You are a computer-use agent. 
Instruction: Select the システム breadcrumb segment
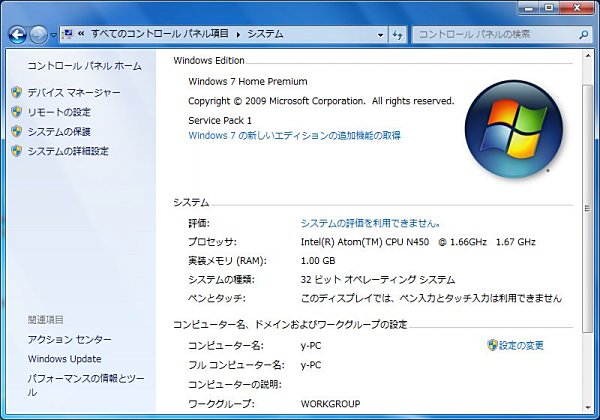point(265,34)
